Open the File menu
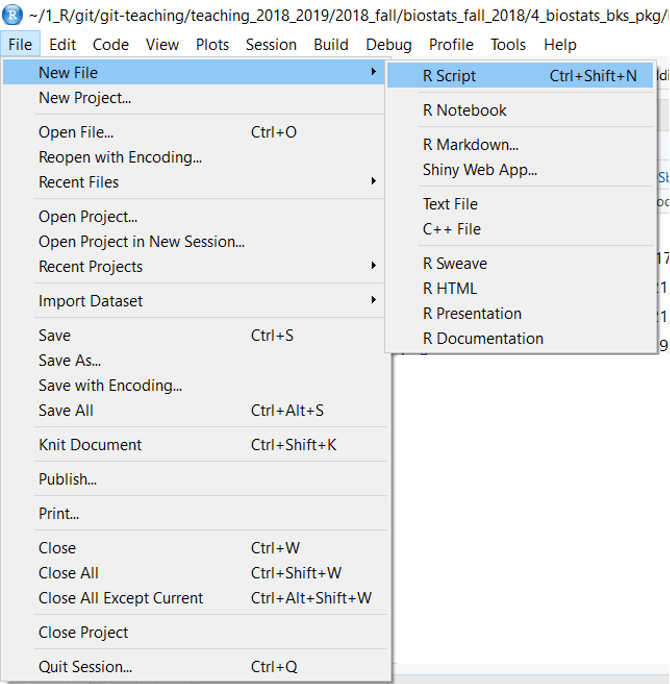The height and width of the screenshot is (684, 670). pyautogui.click(x=20, y=44)
